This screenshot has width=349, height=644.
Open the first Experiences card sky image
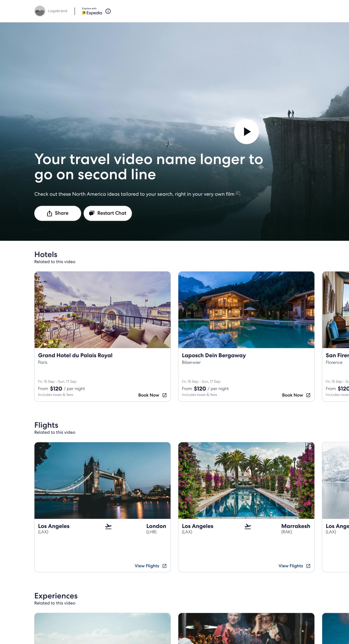click(103, 628)
